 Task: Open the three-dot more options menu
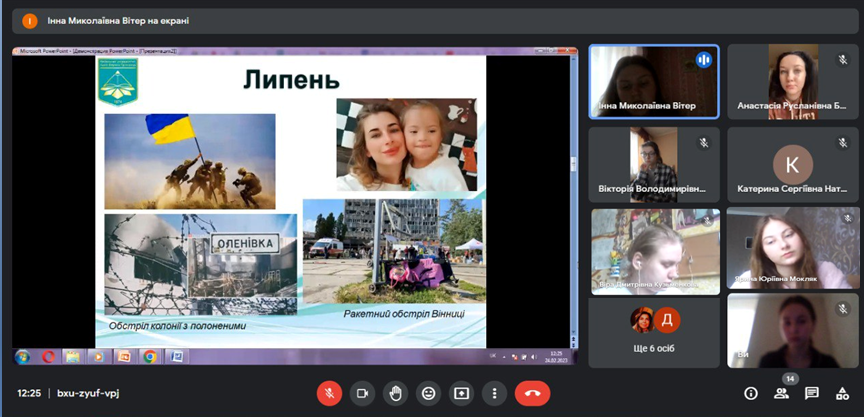[494, 393]
